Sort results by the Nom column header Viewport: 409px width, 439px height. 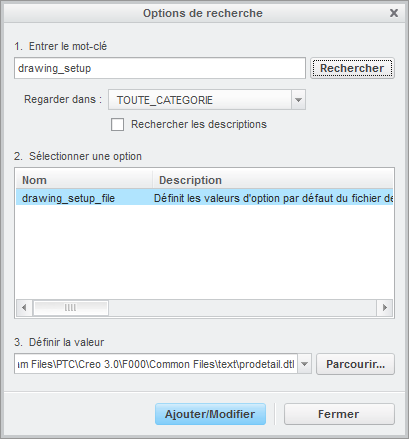[x=84, y=180]
